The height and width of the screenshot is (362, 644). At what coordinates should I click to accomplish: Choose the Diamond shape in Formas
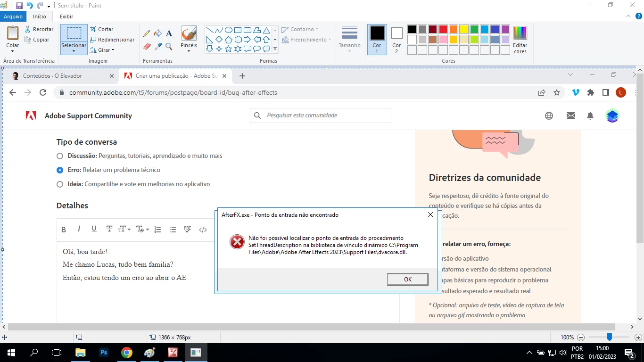(219, 39)
